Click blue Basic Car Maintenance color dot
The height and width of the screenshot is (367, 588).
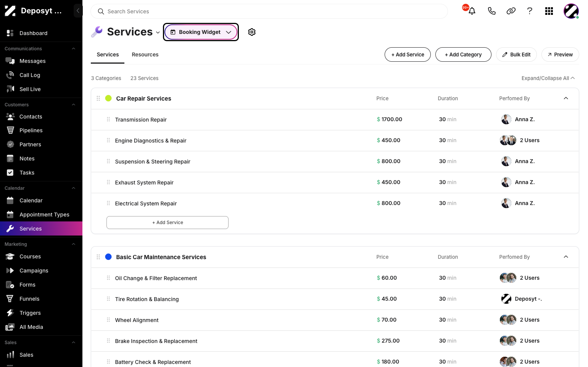(108, 257)
